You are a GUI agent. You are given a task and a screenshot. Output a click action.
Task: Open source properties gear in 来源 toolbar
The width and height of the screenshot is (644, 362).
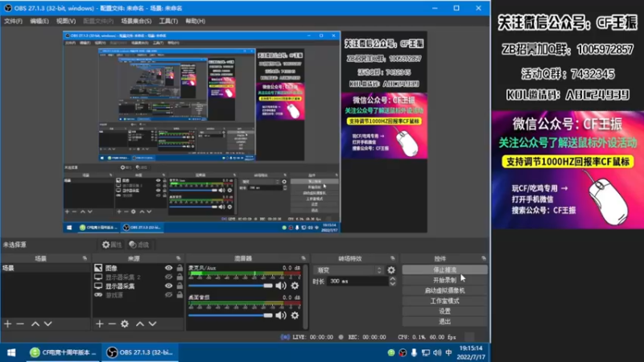tap(125, 324)
